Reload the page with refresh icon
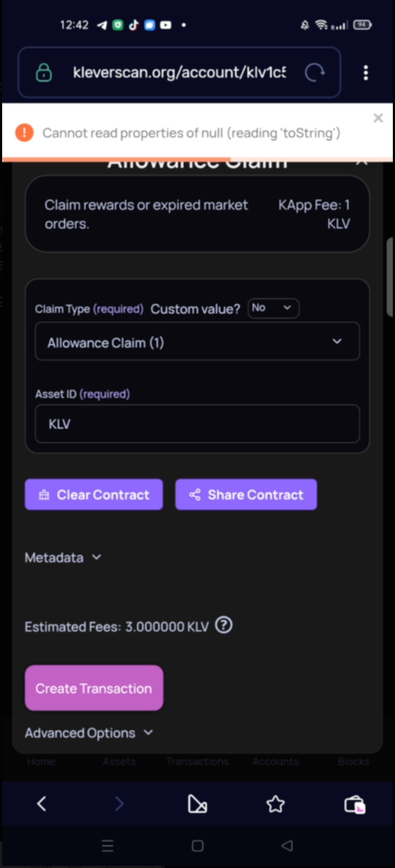 click(x=314, y=72)
